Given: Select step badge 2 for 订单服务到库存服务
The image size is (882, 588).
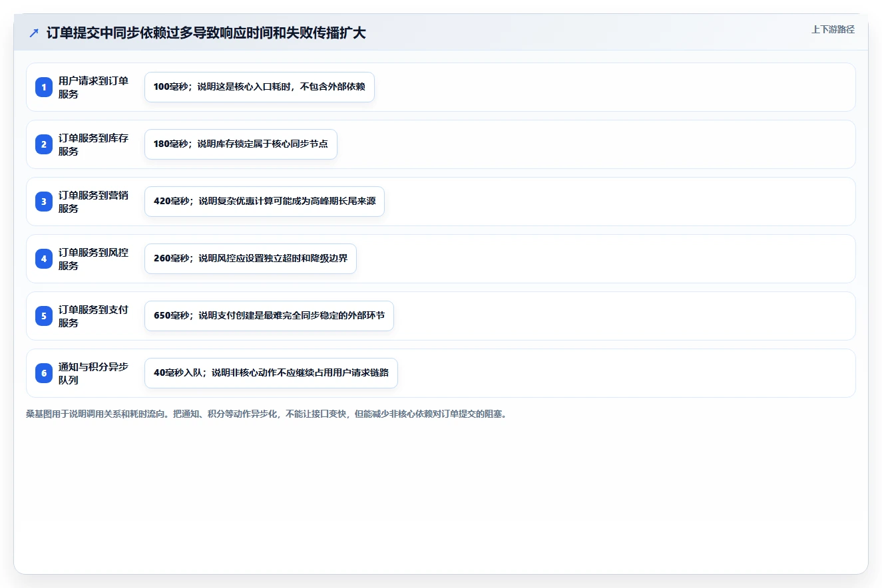Looking at the screenshot, I should tap(44, 144).
